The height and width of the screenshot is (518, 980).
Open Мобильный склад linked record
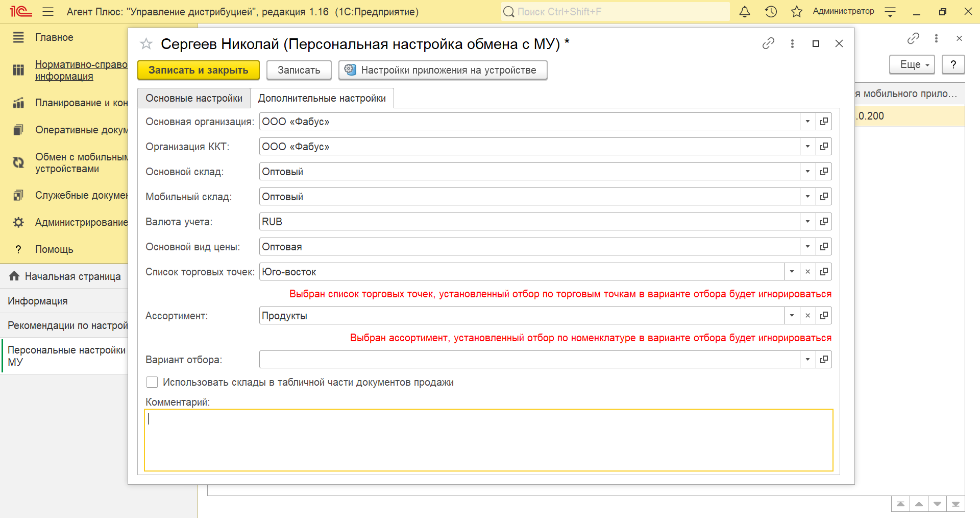(x=824, y=197)
